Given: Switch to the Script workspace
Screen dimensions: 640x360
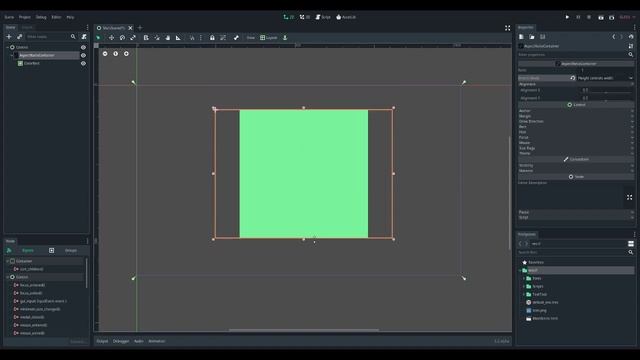Looking at the screenshot, I should tap(323, 17).
